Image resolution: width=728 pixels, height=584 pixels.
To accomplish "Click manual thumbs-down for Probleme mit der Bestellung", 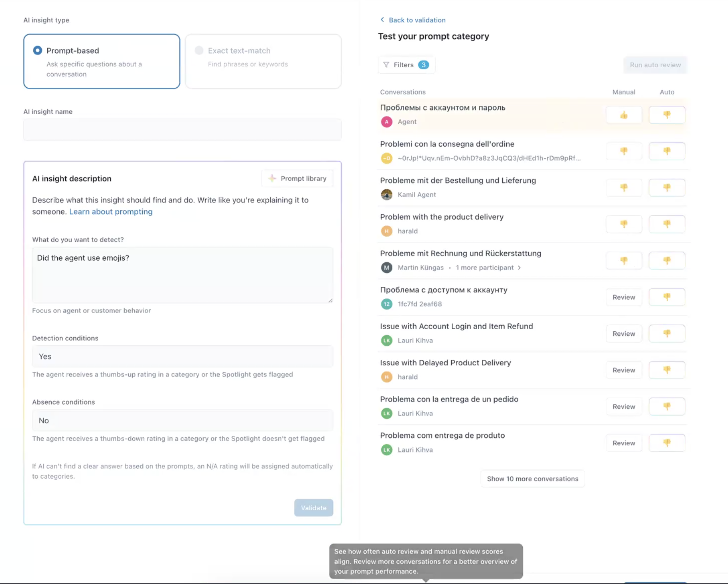I will pyautogui.click(x=624, y=187).
